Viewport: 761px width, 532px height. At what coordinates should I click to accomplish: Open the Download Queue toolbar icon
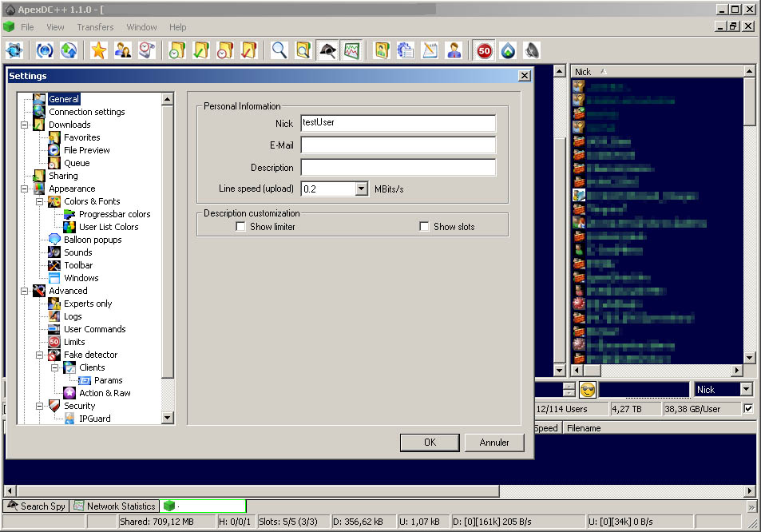[x=176, y=50]
